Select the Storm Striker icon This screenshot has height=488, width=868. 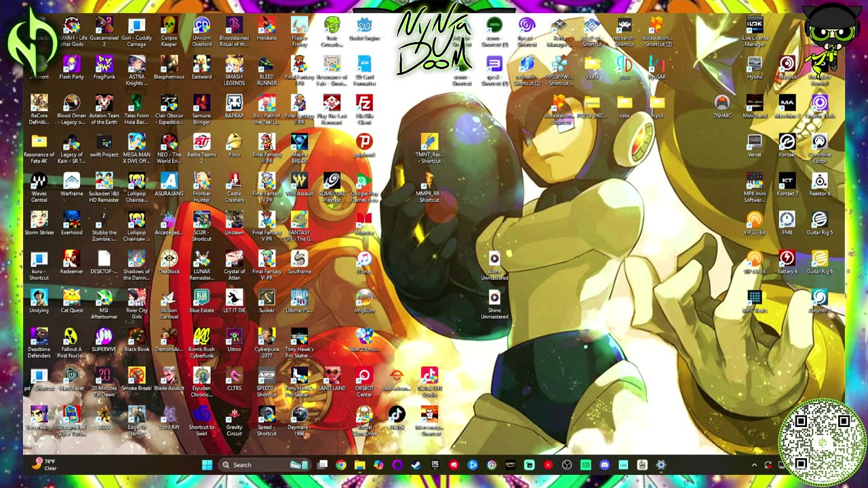click(x=39, y=224)
